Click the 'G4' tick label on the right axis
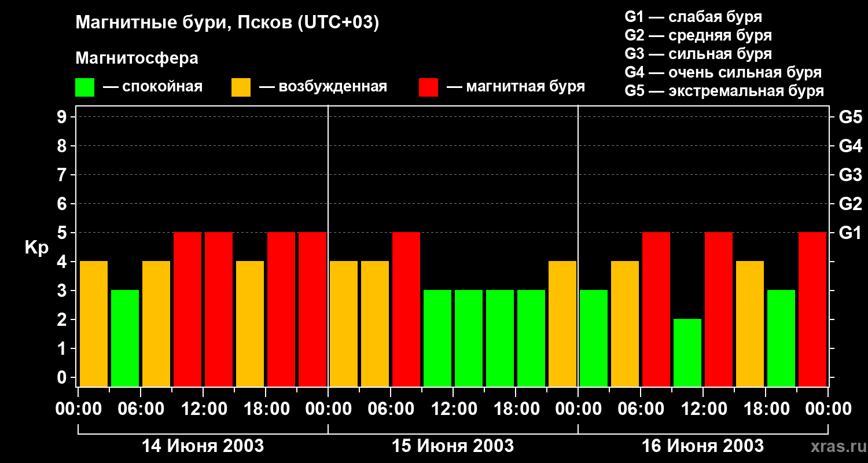The height and width of the screenshot is (463, 868). pyautogui.click(x=851, y=146)
